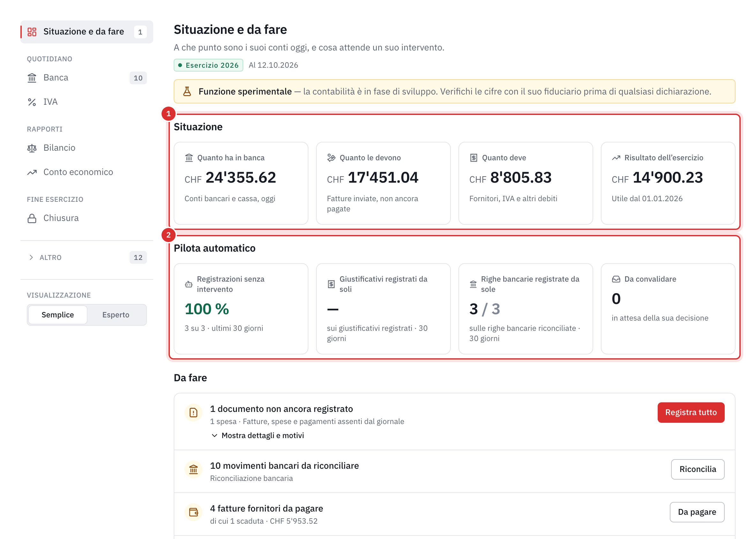Click the receipt icon in Giustificativi registrati da soli card
This screenshot has height=539, width=756.
click(331, 284)
